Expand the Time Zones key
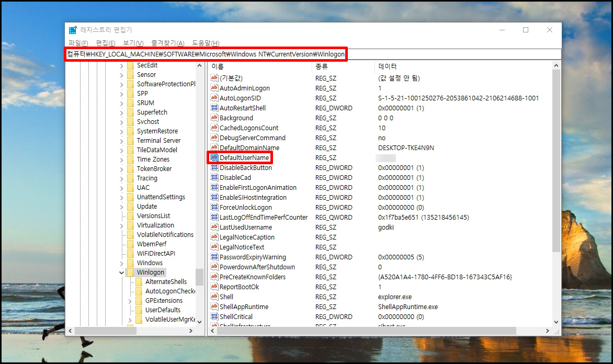Viewport: 613px width, 364px height. pos(121,160)
